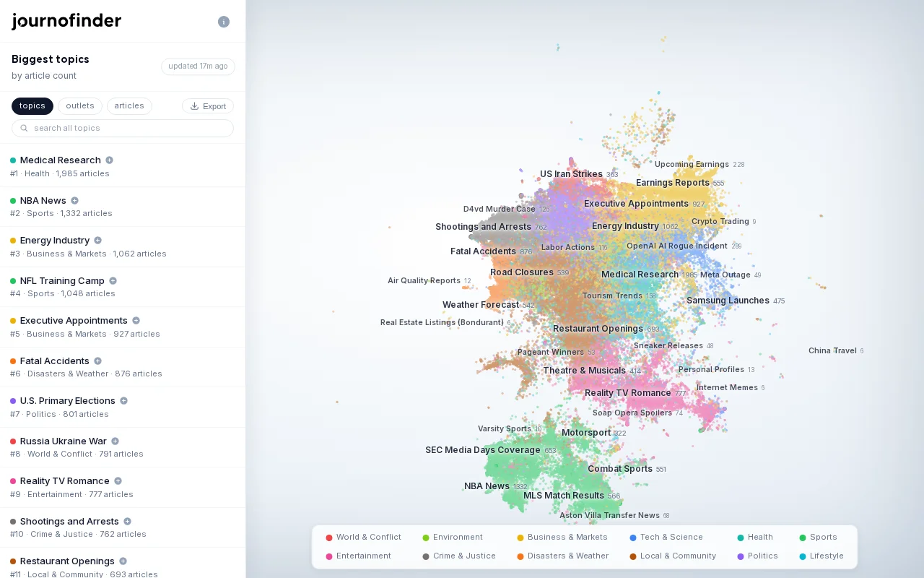Switch to the articles tab

point(129,106)
